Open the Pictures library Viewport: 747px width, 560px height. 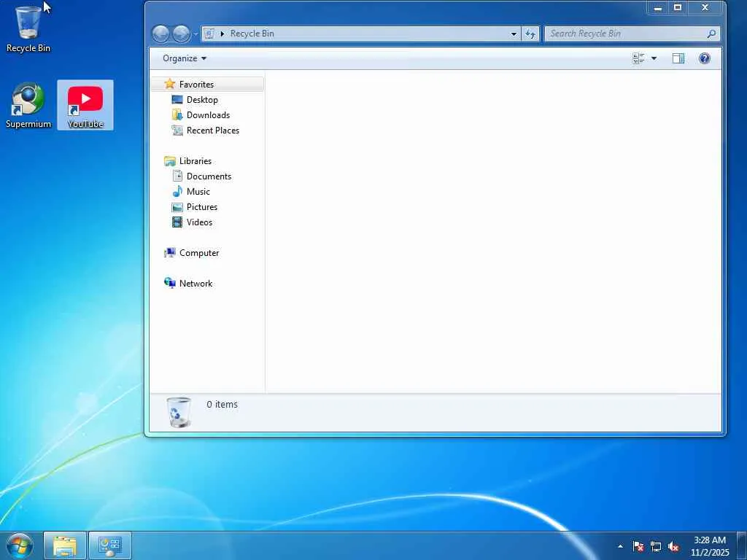[x=202, y=206]
